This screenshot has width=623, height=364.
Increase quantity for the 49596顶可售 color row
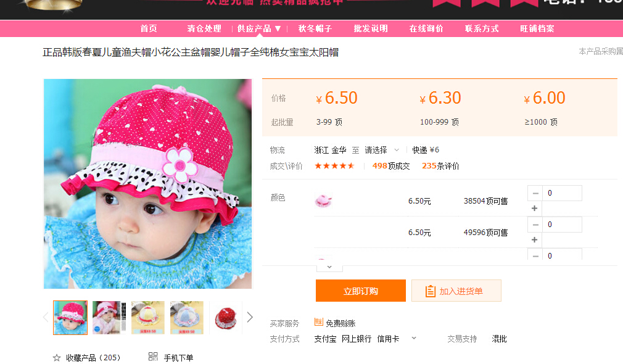pyautogui.click(x=535, y=240)
